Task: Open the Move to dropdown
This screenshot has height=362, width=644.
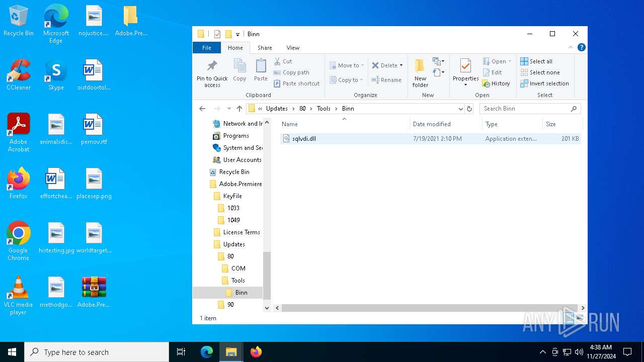Action: [347, 65]
